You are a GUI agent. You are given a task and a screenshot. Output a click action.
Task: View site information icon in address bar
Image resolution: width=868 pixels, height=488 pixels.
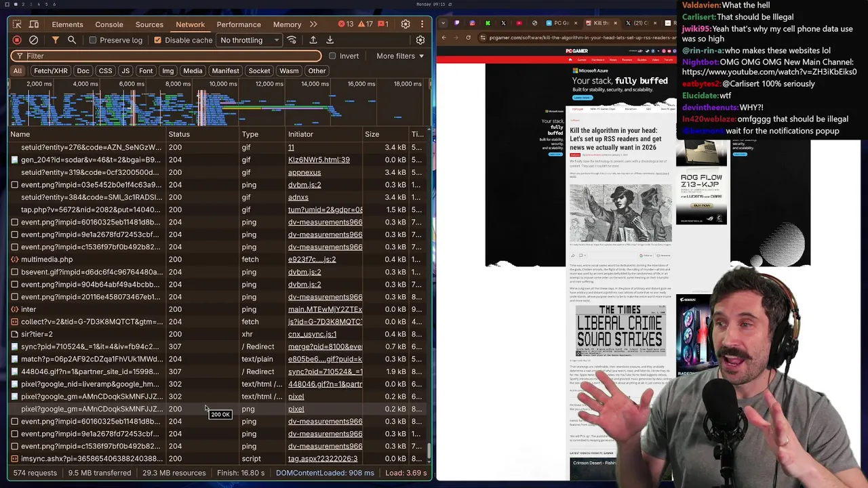(x=483, y=37)
